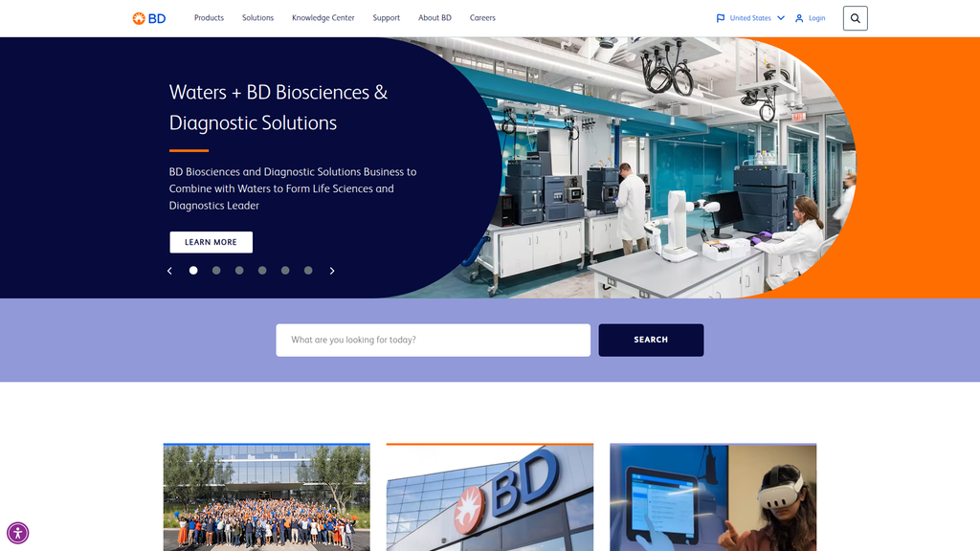Select the sixth carousel slide dot
The height and width of the screenshot is (551, 980).
point(308,271)
